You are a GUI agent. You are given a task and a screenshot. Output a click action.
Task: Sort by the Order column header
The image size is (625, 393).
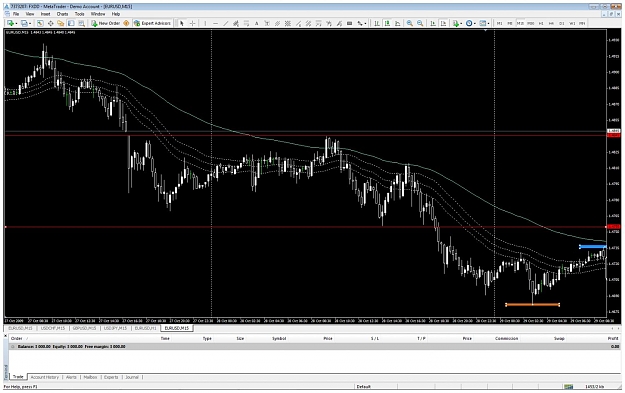pos(17,338)
